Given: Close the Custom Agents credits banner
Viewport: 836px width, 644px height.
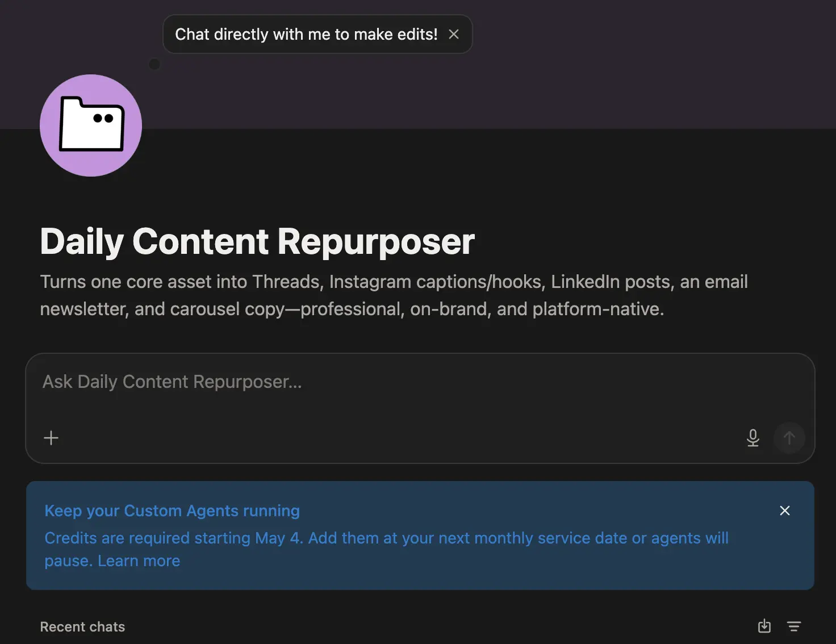Looking at the screenshot, I should [x=785, y=511].
